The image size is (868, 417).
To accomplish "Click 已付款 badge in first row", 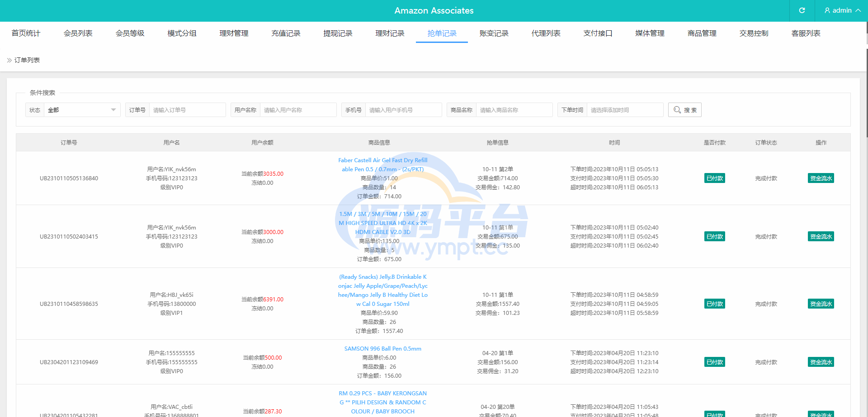I will (x=714, y=178).
